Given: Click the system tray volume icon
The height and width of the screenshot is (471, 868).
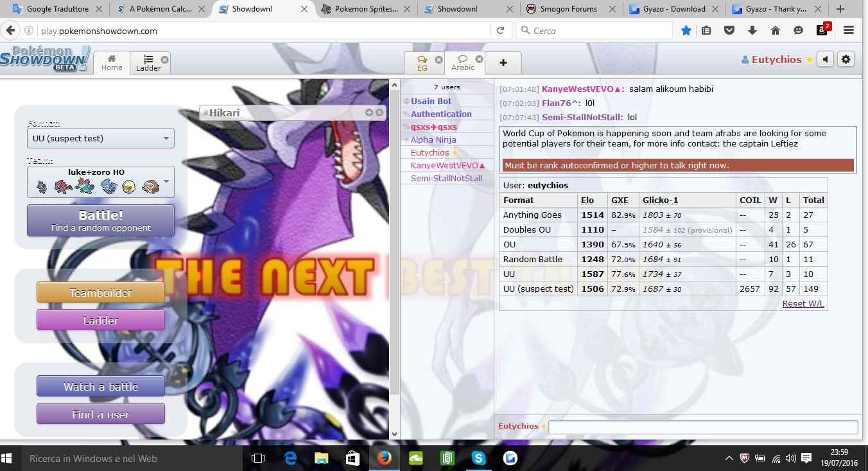Looking at the screenshot, I should [x=791, y=458].
